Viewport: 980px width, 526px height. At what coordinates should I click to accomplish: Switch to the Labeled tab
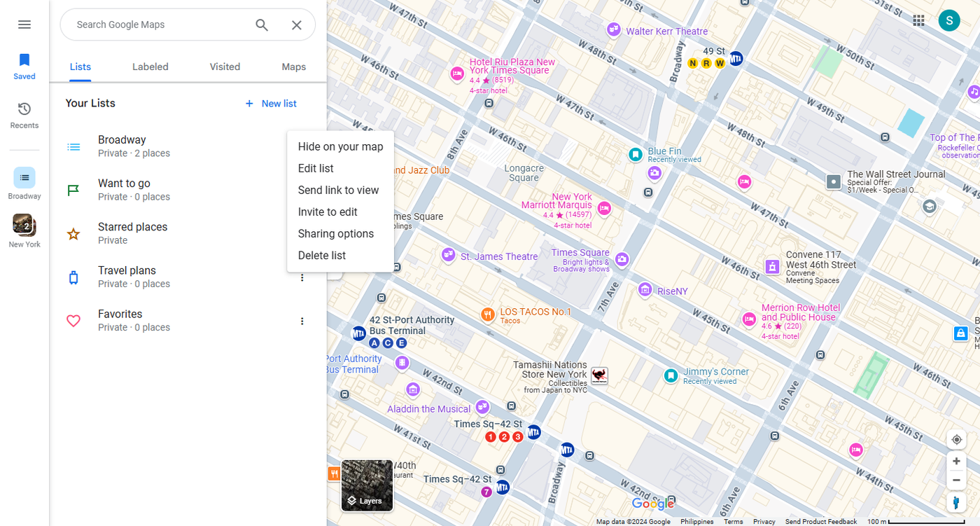point(150,67)
